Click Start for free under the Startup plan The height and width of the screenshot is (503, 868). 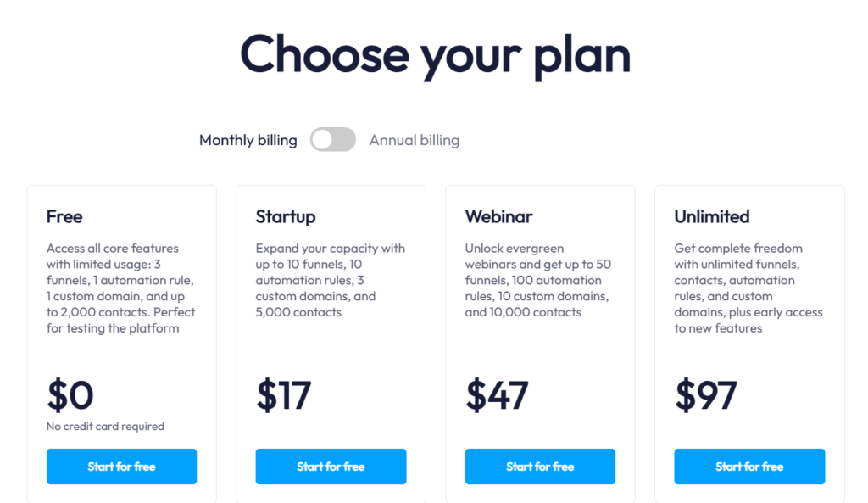[x=331, y=466]
